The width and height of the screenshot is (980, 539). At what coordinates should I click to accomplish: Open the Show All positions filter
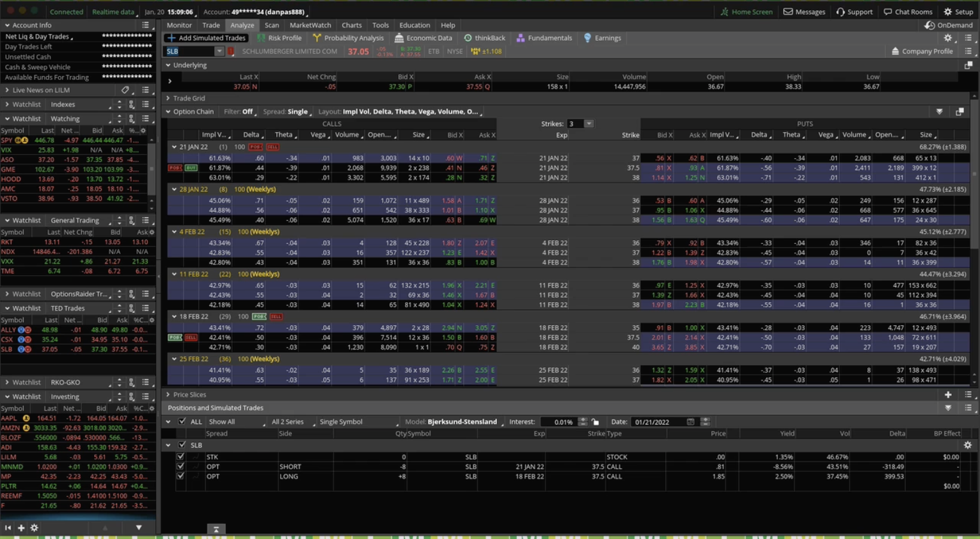237,422
